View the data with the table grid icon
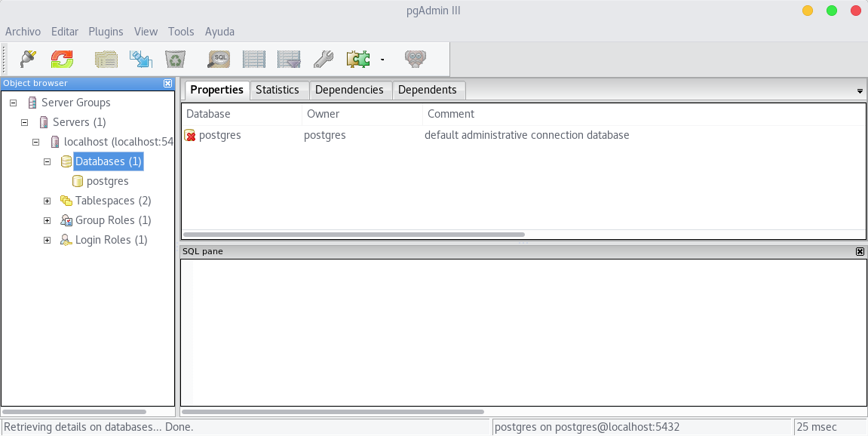 point(253,58)
